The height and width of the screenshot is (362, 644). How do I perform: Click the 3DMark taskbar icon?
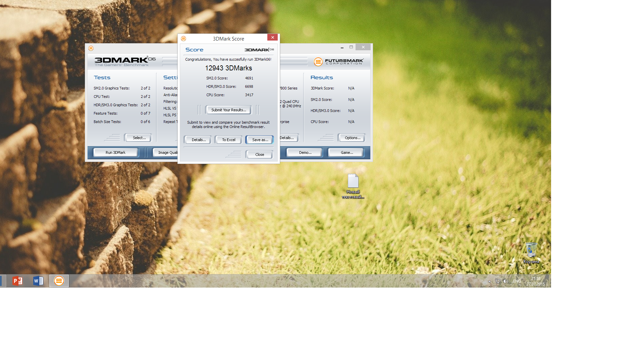click(59, 281)
